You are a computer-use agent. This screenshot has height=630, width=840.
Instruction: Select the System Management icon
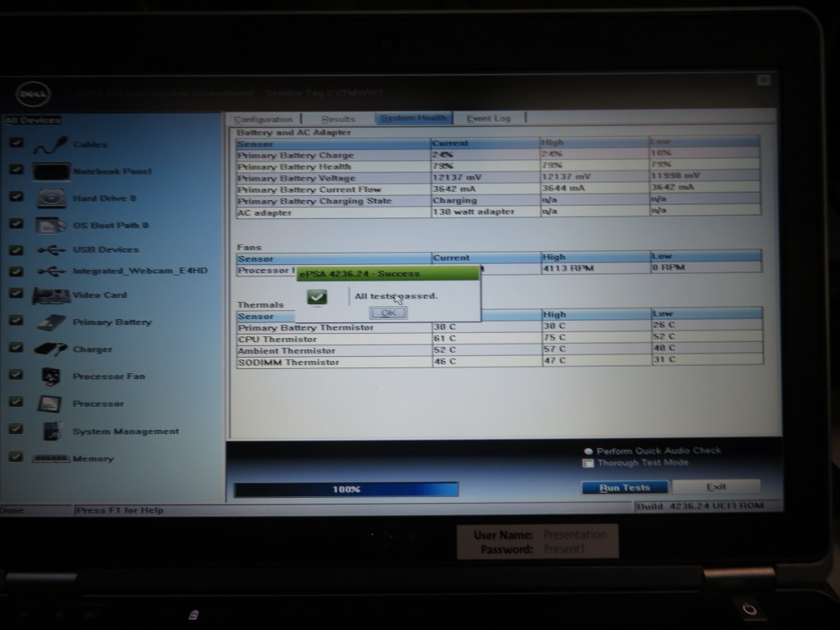tap(52, 431)
